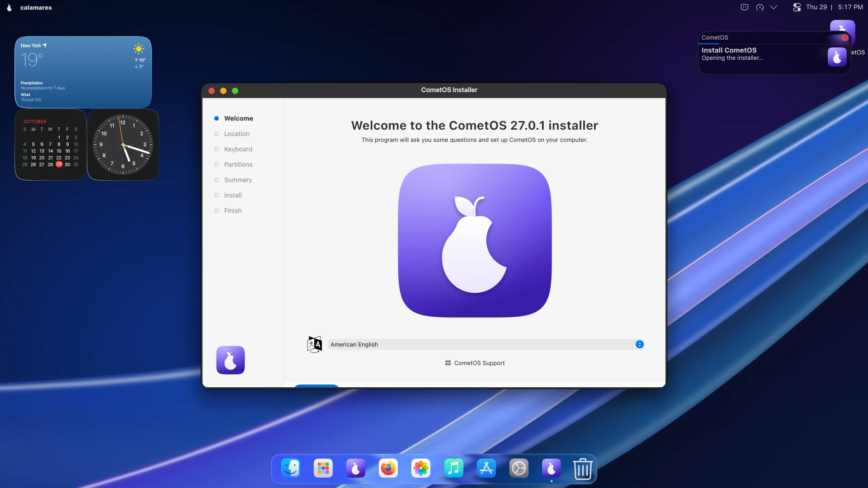Select the Location step in sidebar
Screen dimensions: 868x488
[x=236, y=134]
